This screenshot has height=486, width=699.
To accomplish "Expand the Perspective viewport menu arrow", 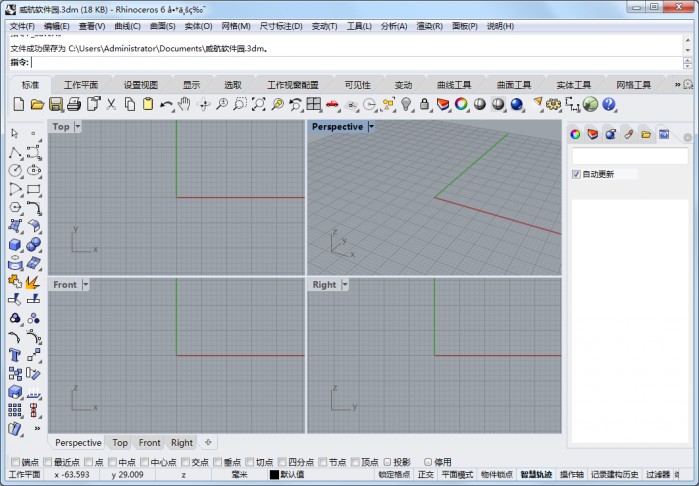I will pos(371,127).
